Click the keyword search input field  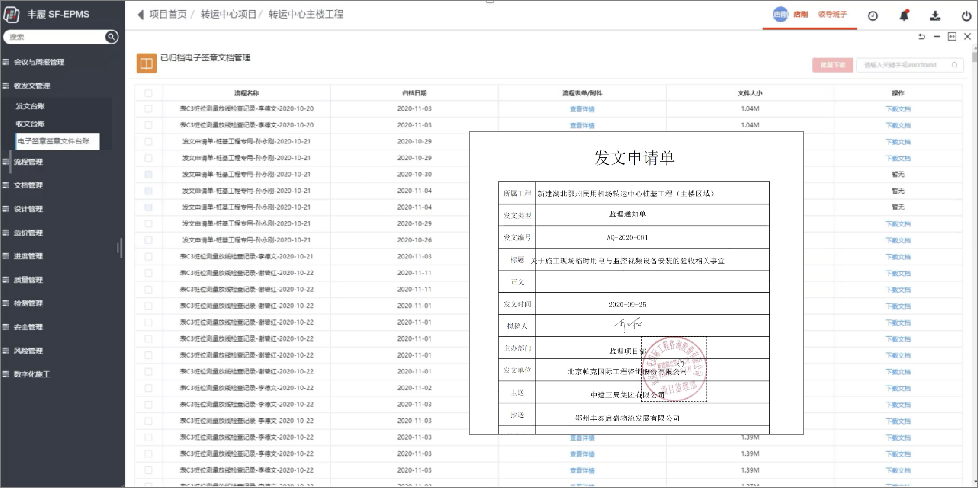point(901,64)
